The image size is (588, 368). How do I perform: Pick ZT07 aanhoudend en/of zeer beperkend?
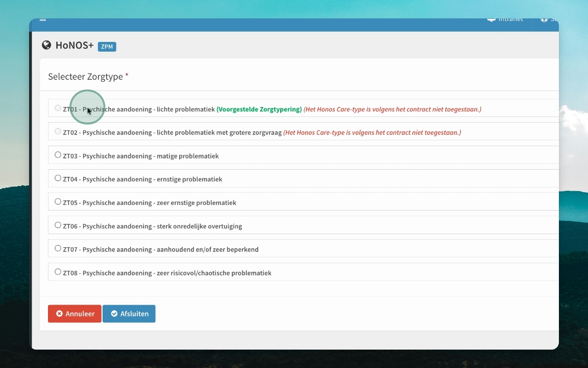click(58, 248)
